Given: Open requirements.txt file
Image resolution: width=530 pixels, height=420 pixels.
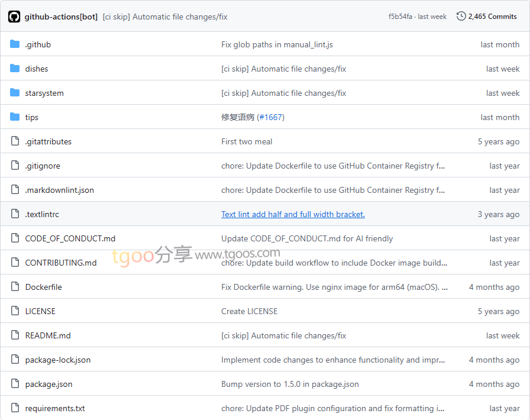Looking at the screenshot, I should 55,408.
